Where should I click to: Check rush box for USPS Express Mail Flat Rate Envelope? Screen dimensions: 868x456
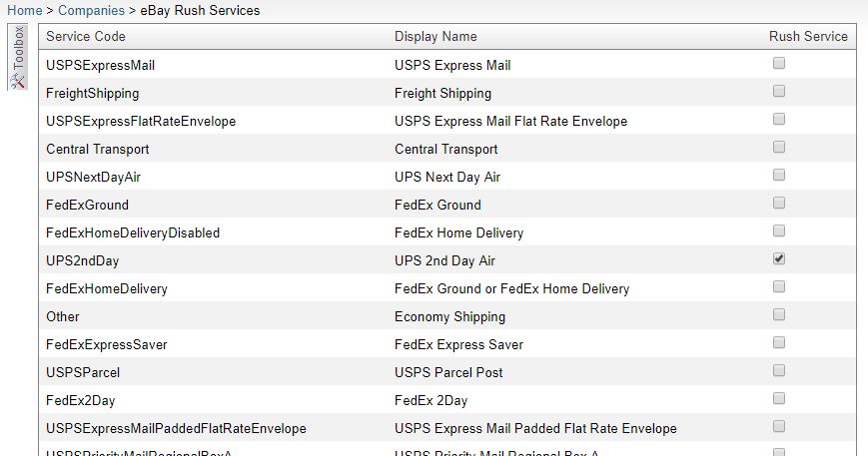pos(779,119)
